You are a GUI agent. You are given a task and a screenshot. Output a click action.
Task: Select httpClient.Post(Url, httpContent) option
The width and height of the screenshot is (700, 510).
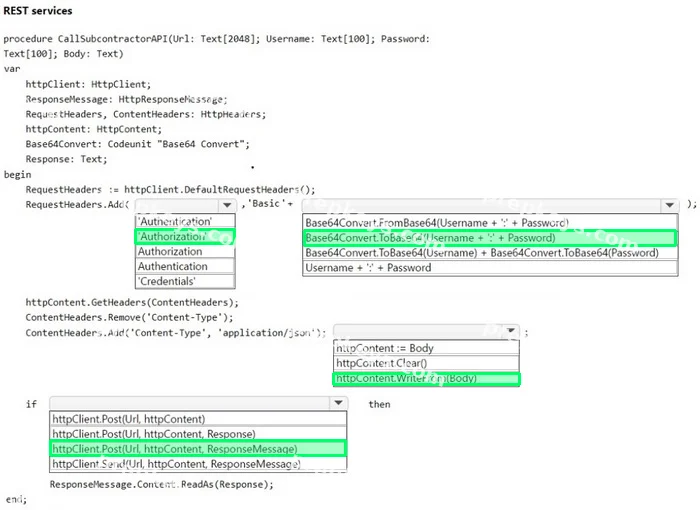[x=198, y=419]
